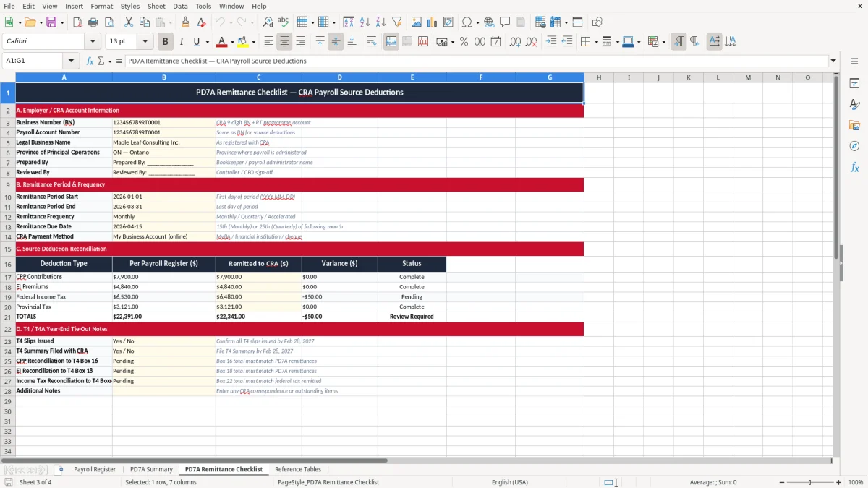
Task: Switch to the Payroll Register tab
Action: click(x=95, y=469)
